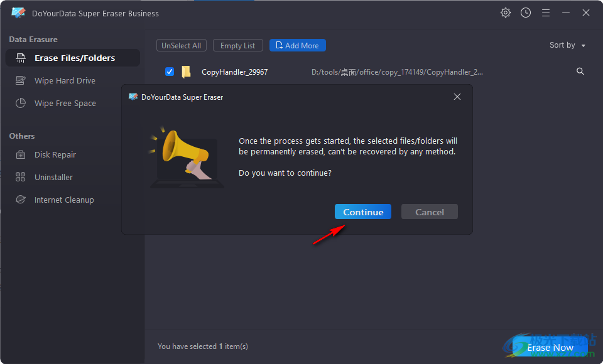Expand the Sort by dropdown
The width and height of the screenshot is (603, 364).
click(x=567, y=45)
